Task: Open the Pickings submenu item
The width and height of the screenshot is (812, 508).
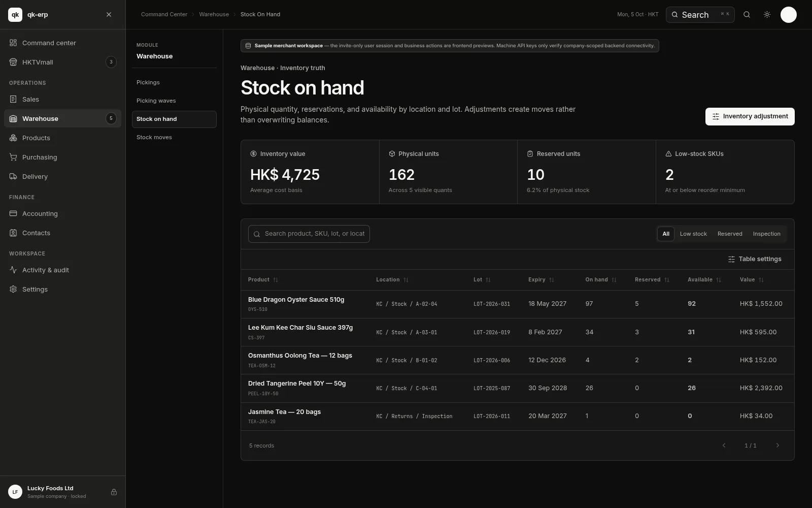Action: [x=174, y=82]
